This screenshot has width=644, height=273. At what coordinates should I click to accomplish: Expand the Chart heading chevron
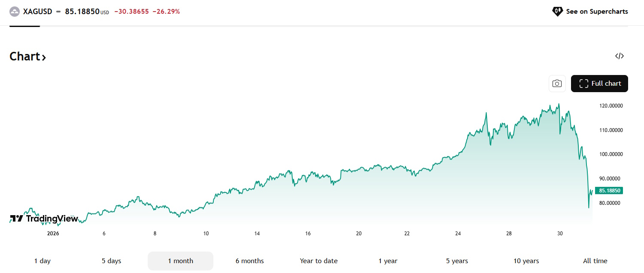[43, 57]
